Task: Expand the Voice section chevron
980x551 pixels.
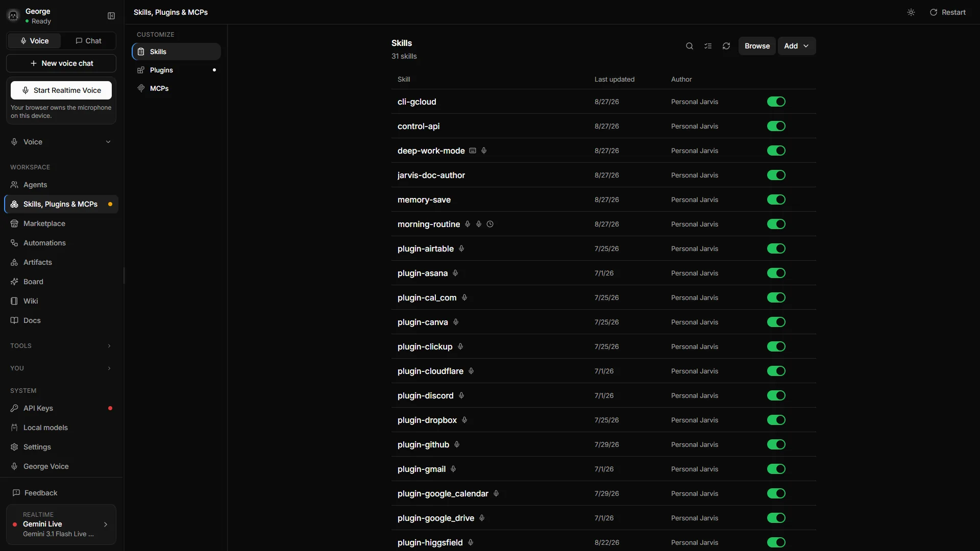Action: [x=108, y=142]
